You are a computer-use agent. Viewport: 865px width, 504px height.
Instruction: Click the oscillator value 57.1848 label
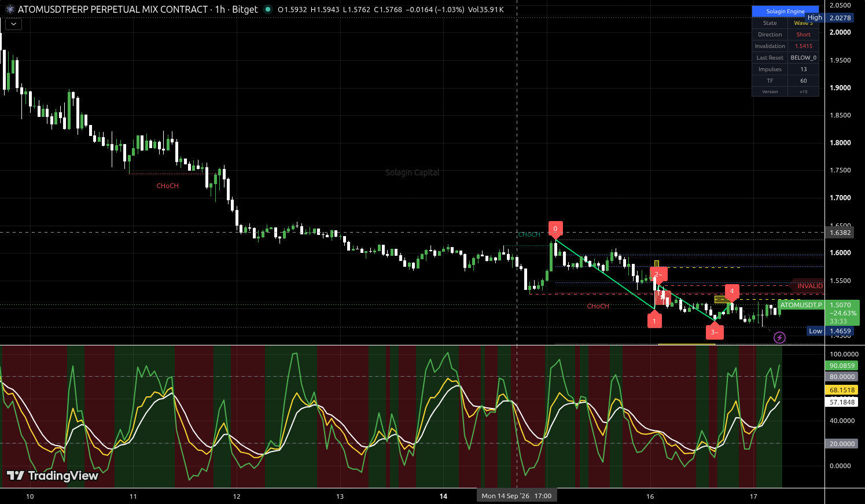pos(842,402)
